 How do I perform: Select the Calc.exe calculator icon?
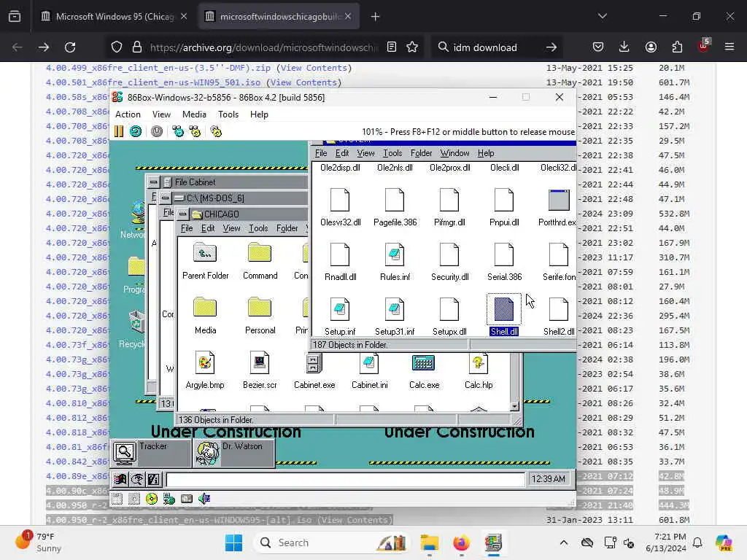point(423,363)
